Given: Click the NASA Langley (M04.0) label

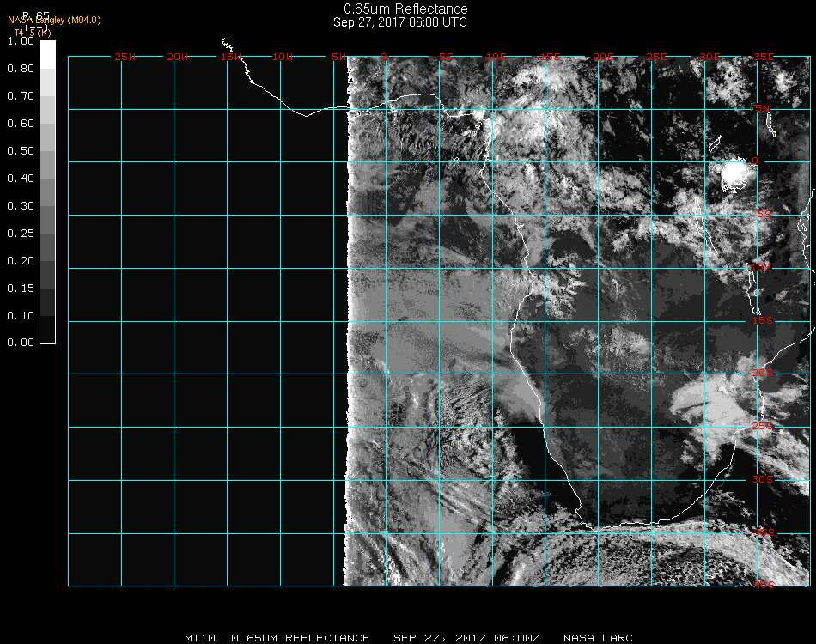Looking at the screenshot, I should (54, 20).
